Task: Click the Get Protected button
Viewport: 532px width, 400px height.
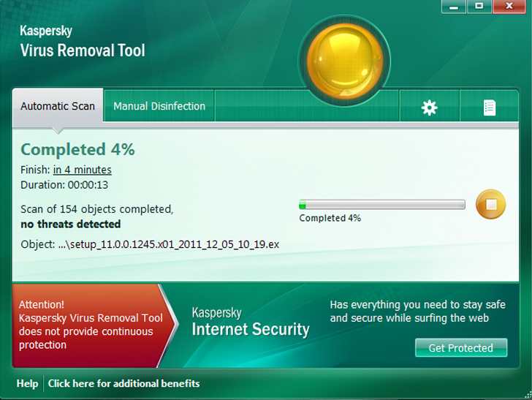Action: pos(461,347)
